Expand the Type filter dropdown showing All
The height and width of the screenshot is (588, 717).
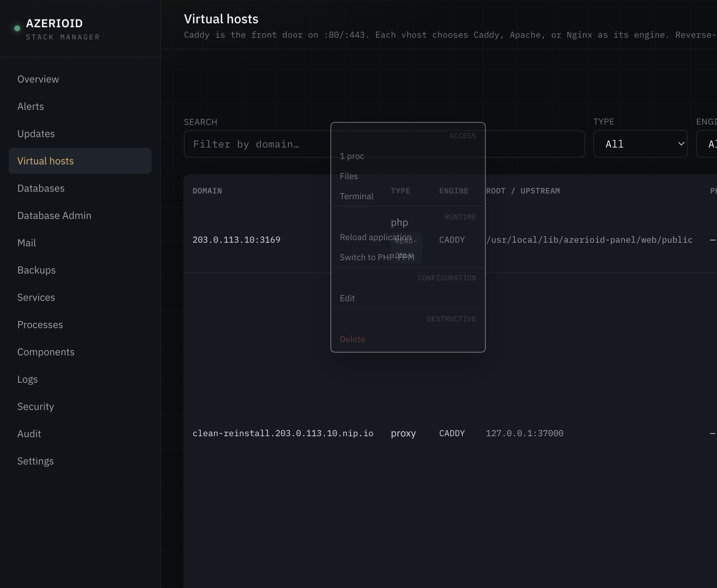[640, 144]
